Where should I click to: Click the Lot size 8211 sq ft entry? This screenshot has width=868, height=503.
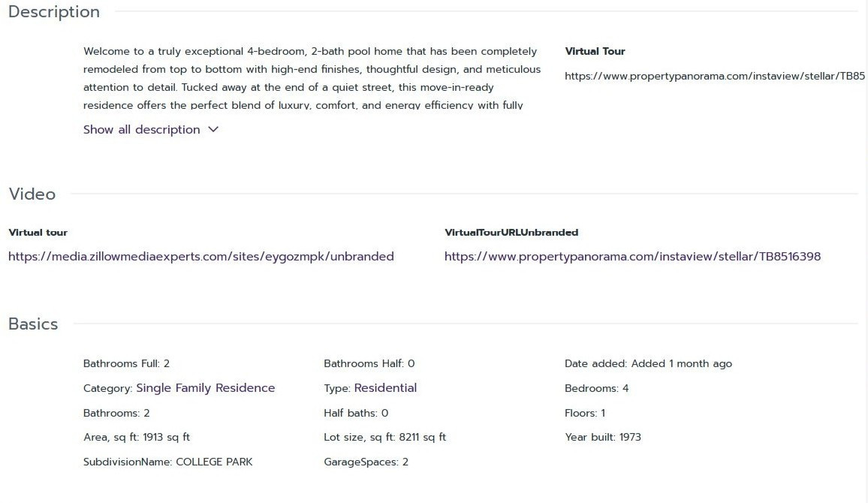click(x=384, y=437)
